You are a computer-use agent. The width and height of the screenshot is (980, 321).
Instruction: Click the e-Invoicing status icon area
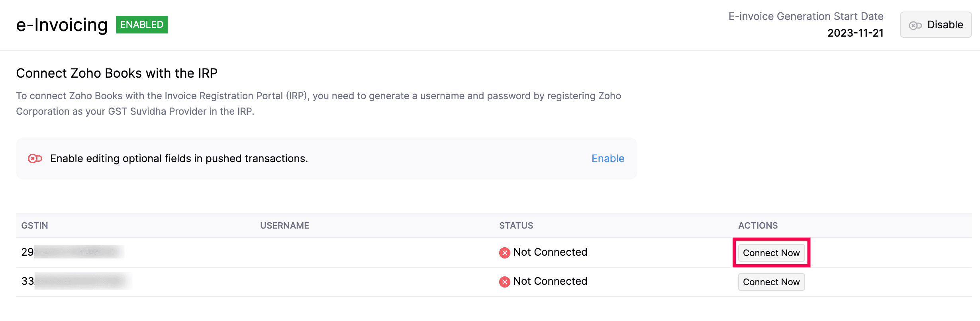[141, 24]
